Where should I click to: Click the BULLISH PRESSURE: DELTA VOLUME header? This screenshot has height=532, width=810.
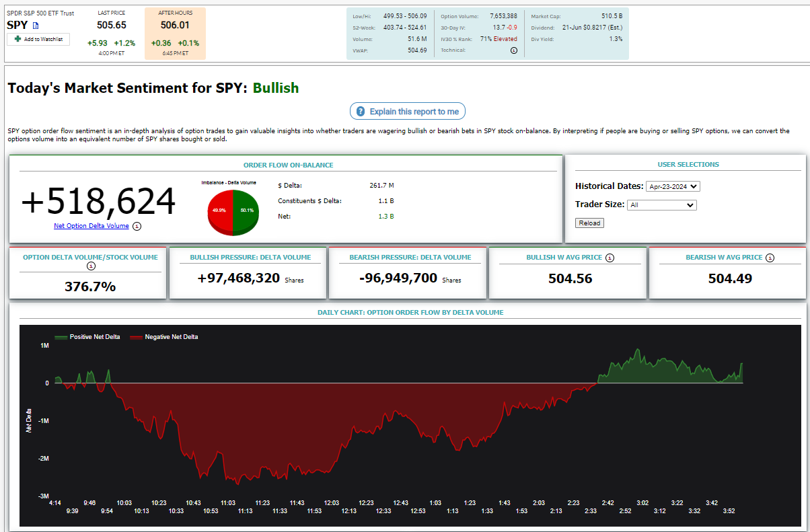(x=250, y=257)
